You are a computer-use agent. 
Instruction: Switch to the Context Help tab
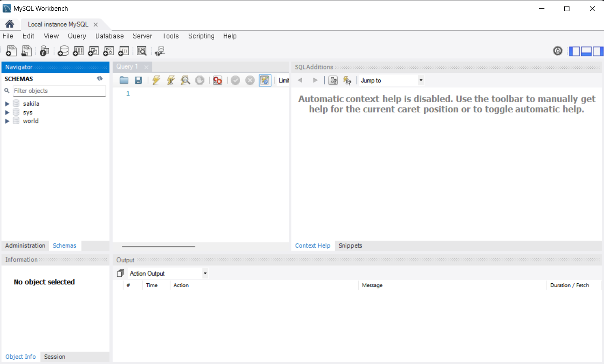(313, 245)
